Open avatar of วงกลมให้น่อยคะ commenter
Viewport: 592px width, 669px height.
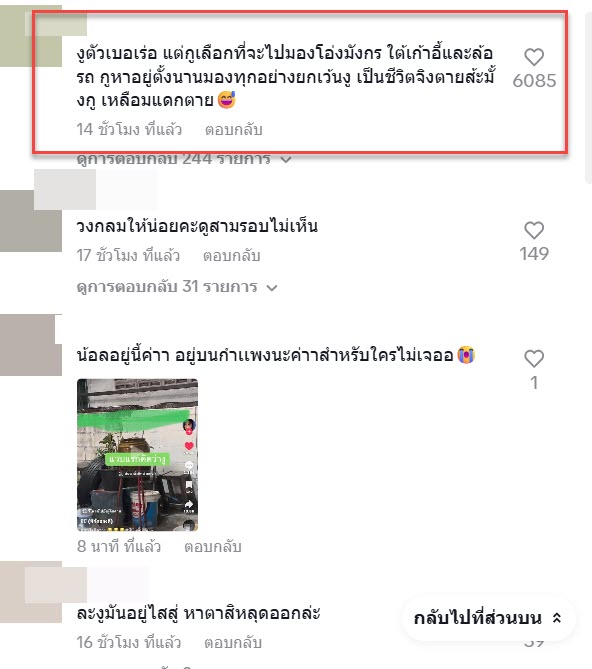coord(31,221)
